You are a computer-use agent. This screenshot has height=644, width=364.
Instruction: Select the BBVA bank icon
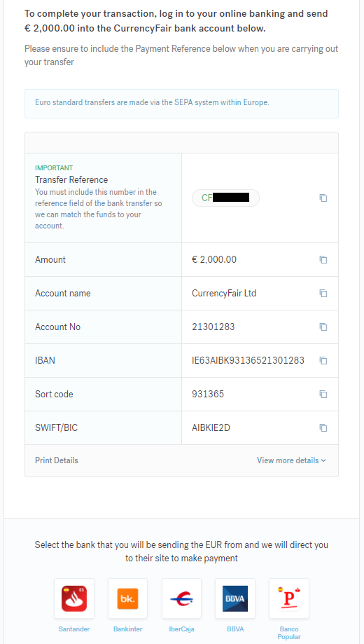[235, 598]
